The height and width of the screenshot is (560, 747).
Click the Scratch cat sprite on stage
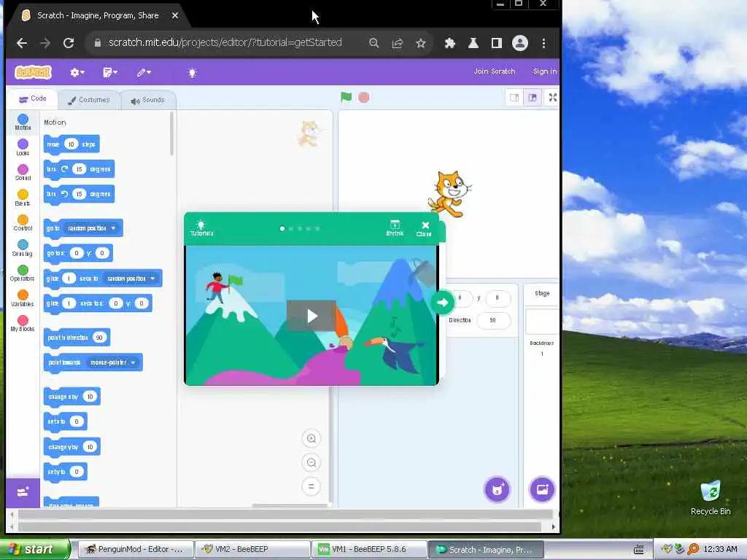click(x=449, y=194)
